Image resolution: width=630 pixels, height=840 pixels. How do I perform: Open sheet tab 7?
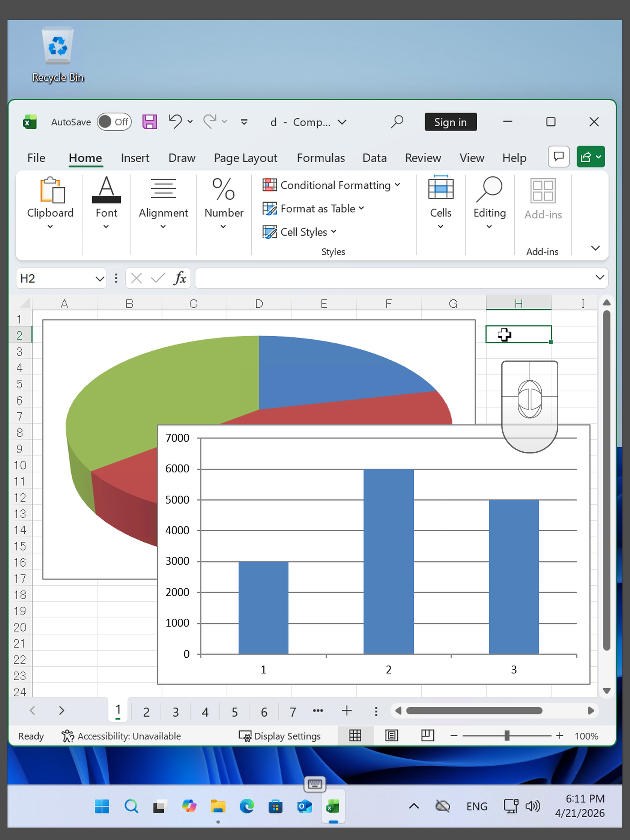293,712
